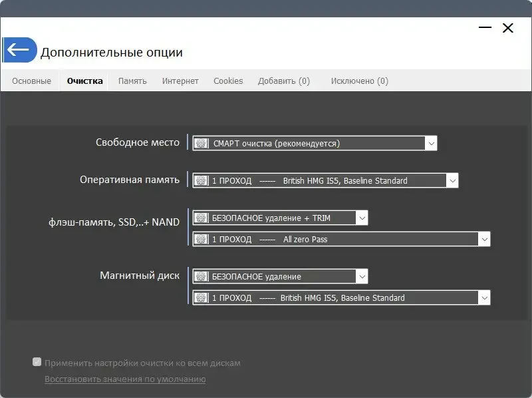The width and height of the screenshot is (532, 398).
Task: Expand the All zero Pass selection dropdown
Action: 483,240
